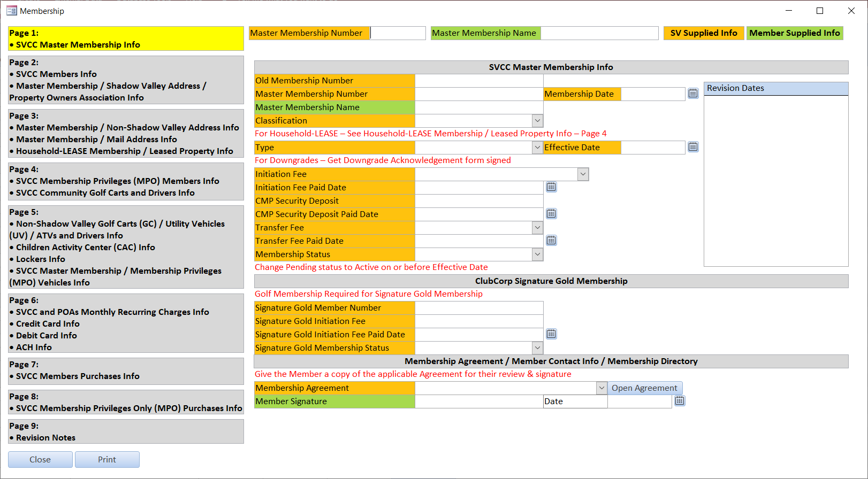Focus the Initiation Fee Paid Date field
This screenshot has width=868, height=479.
[x=479, y=188]
